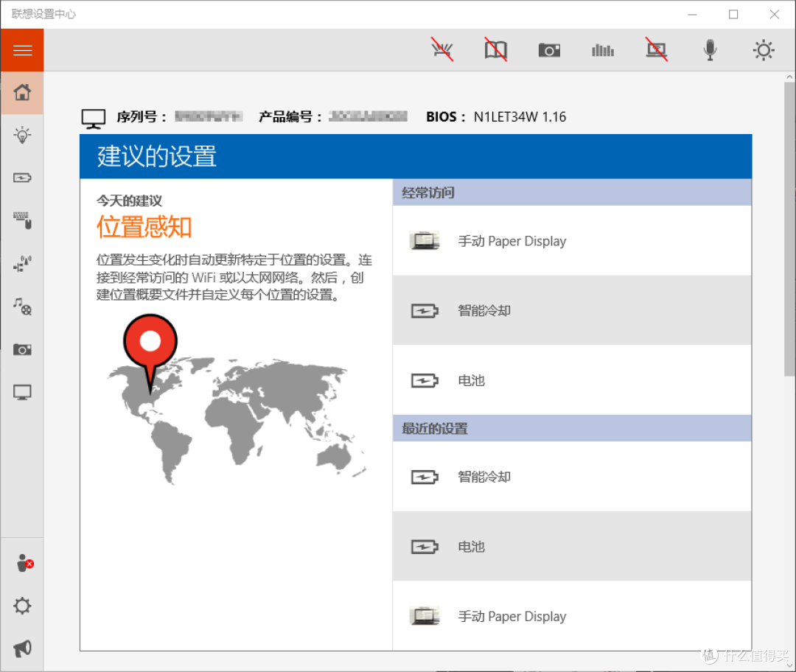The height and width of the screenshot is (672, 796).
Task: Open the lightbulb suggestions sidebar icon
Action: point(22,136)
